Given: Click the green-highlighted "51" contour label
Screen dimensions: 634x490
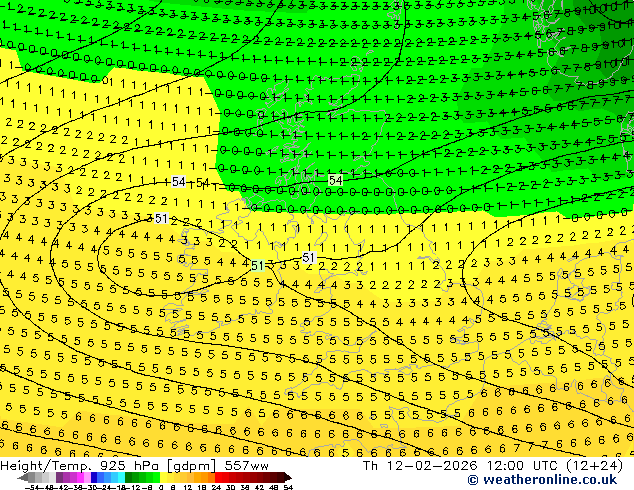Looking at the screenshot, I should point(258,266).
